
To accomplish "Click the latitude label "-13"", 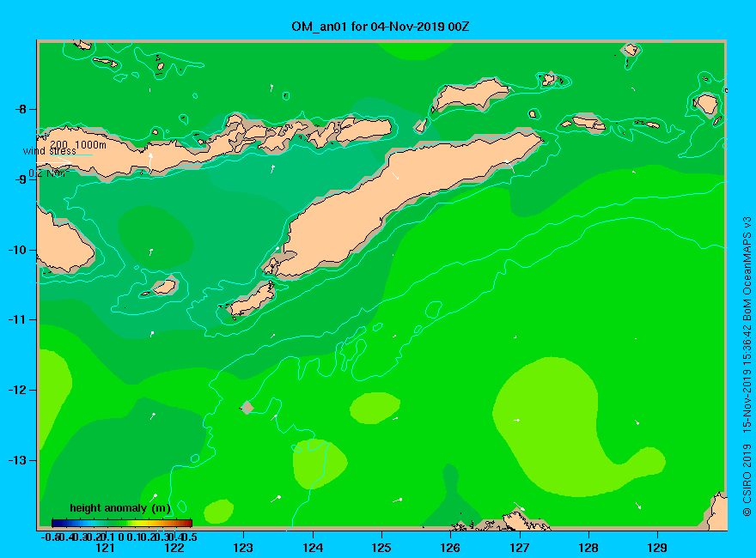I will pyautogui.click(x=18, y=460).
